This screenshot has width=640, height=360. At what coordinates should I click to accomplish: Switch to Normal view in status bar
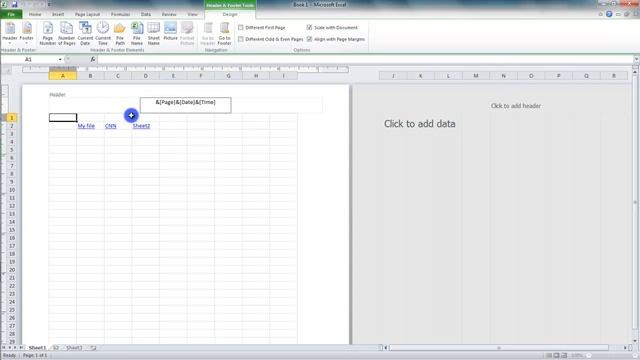coord(549,356)
